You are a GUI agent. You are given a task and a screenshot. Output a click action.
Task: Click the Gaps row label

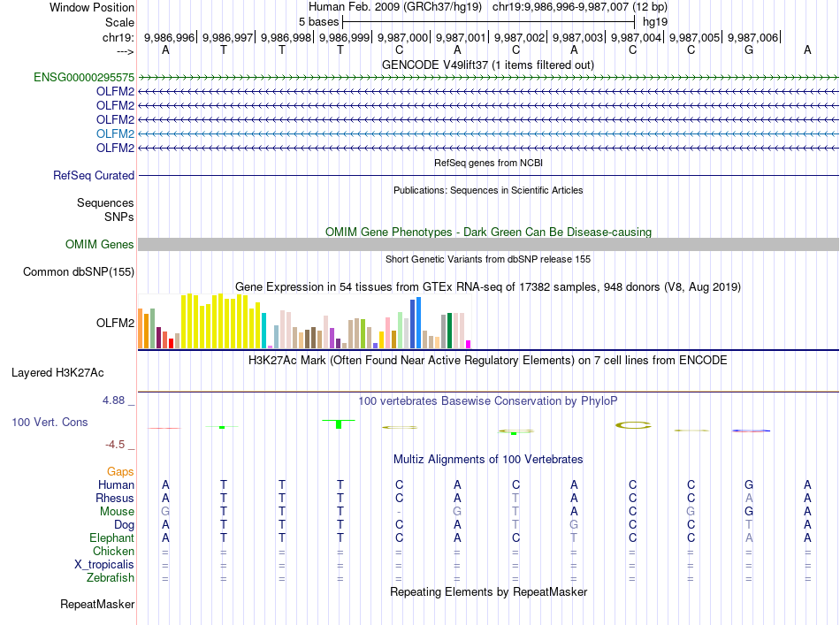(120, 472)
